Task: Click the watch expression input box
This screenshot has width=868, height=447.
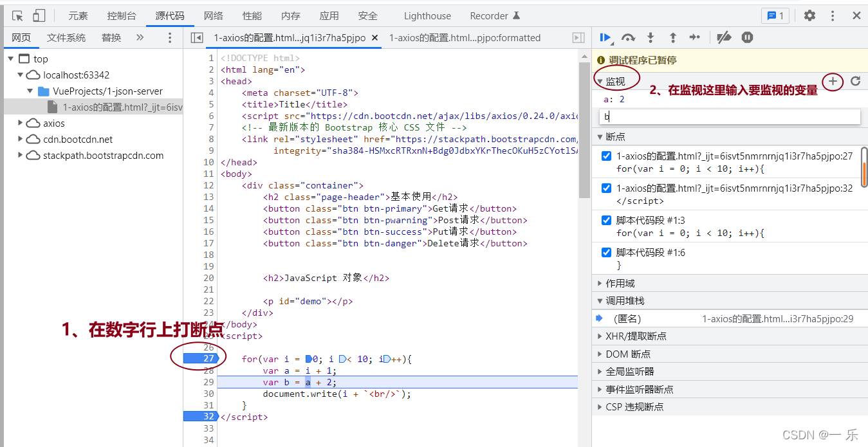Action: (x=730, y=116)
